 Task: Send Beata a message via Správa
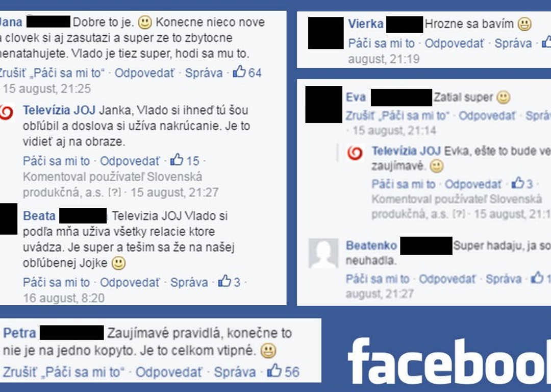click(x=189, y=282)
